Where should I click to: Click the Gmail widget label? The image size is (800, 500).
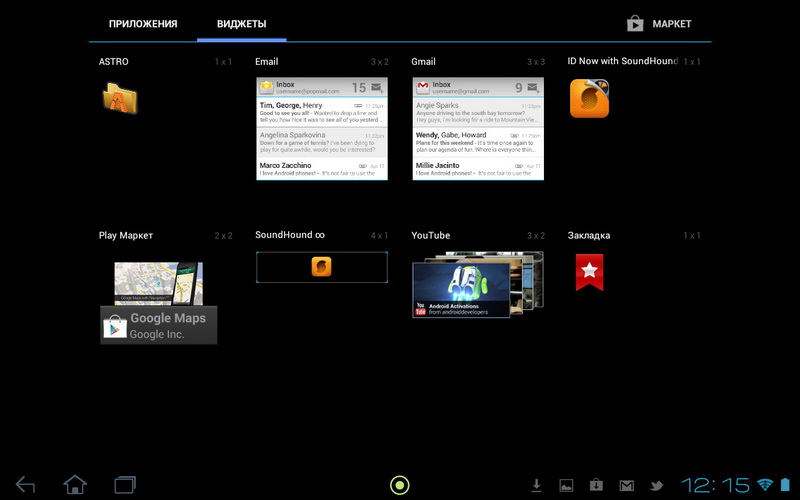[423, 62]
